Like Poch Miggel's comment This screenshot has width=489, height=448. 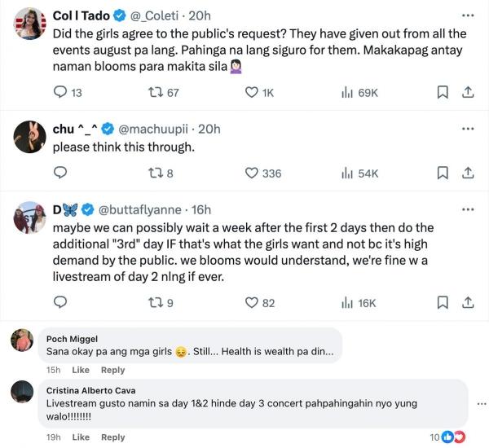click(81, 370)
